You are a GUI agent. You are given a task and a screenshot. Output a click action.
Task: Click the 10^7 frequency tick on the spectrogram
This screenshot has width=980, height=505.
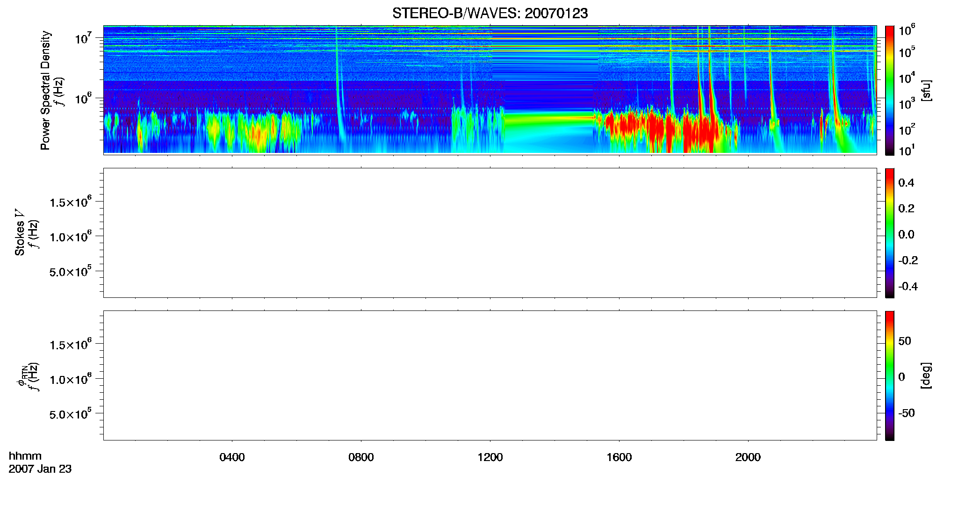pyautogui.click(x=83, y=38)
